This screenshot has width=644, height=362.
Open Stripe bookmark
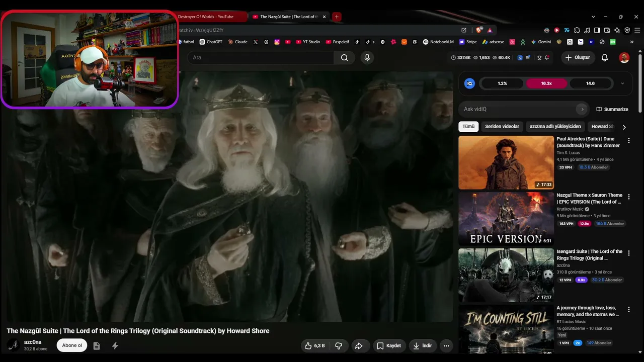[x=468, y=42]
